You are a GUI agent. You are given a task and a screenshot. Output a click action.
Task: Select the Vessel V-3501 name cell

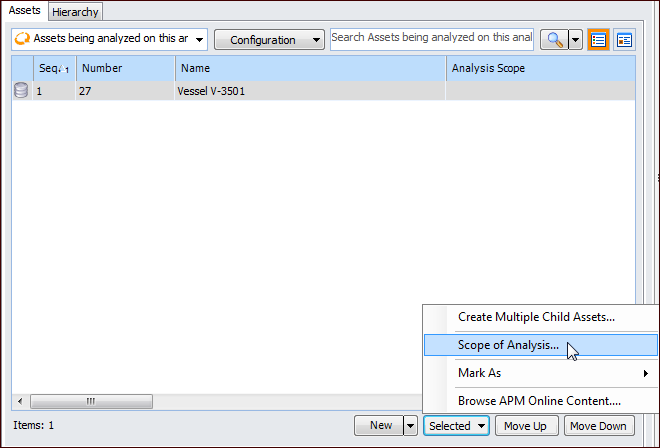(x=311, y=91)
